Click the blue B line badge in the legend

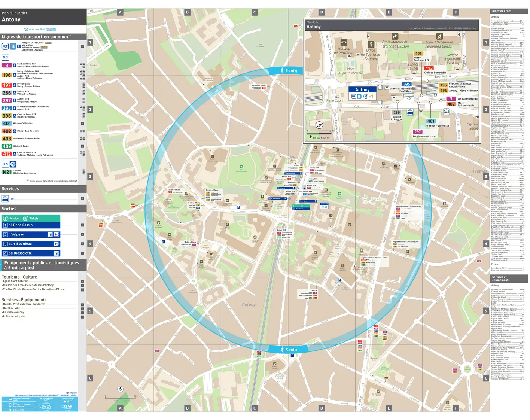(13, 46)
